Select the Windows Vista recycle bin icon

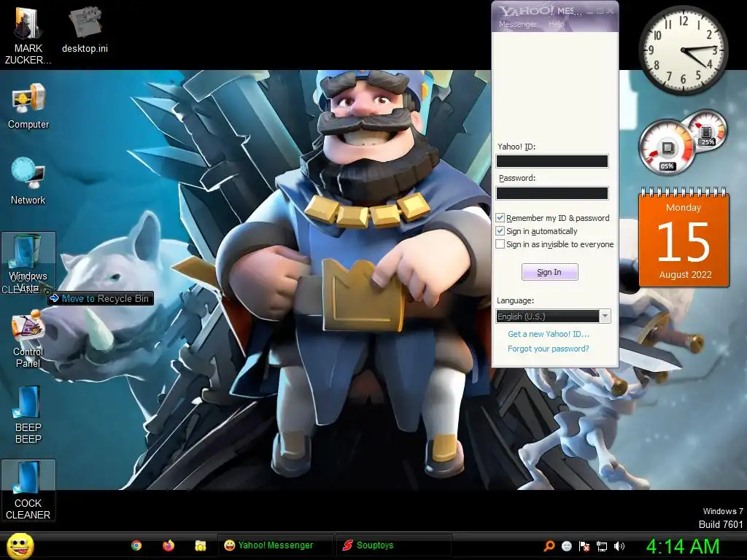click(28, 263)
